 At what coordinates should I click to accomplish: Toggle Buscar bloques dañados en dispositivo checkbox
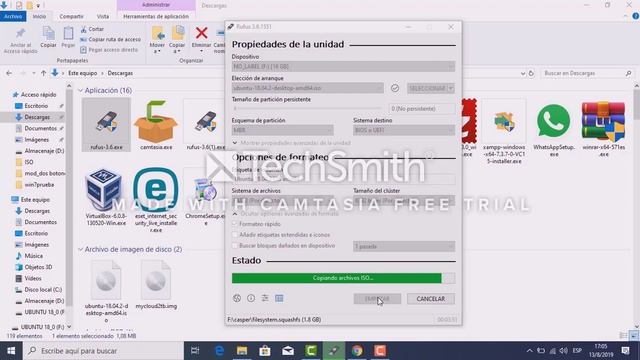(x=235, y=246)
